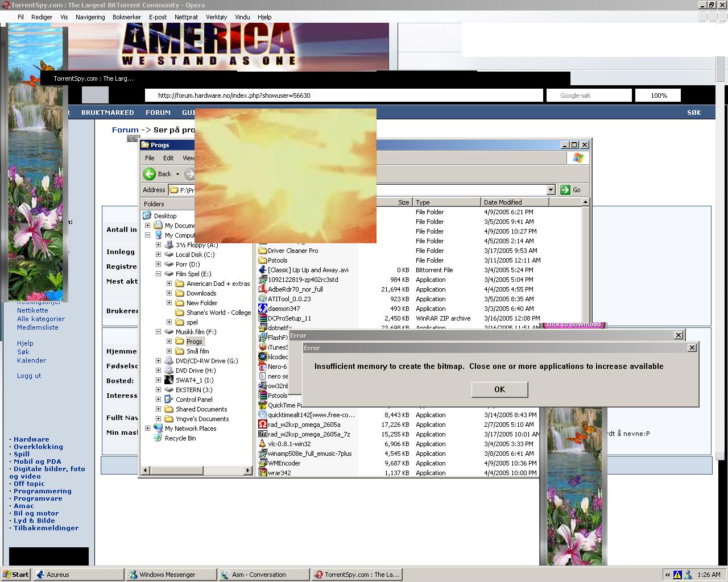Screen dimensions: 728x582
Task: Select the AdbeRdr70_nor_full Adobe icon
Action: (263, 289)
